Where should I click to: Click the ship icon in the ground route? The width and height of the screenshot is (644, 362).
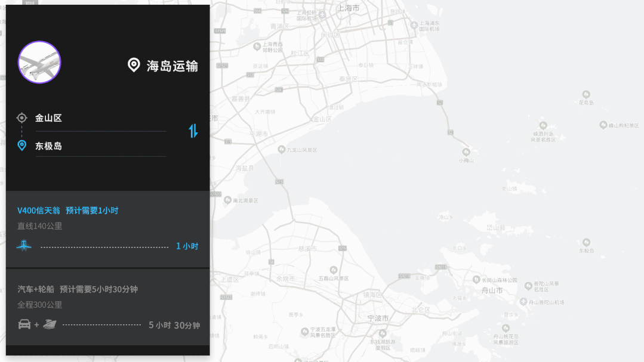(50, 324)
